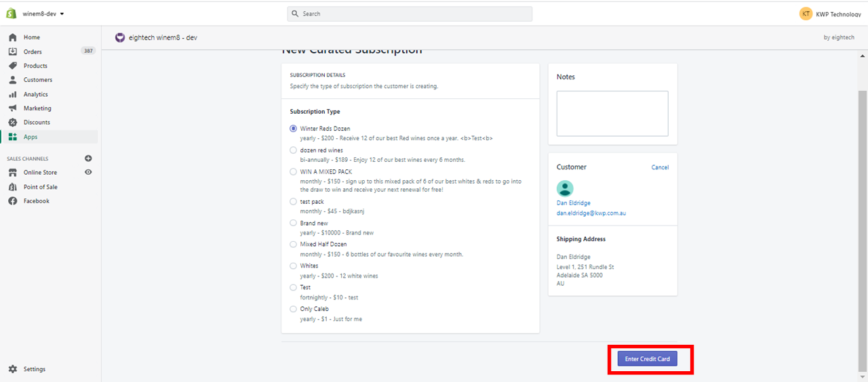Focus the top Search field

click(x=410, y=14)
